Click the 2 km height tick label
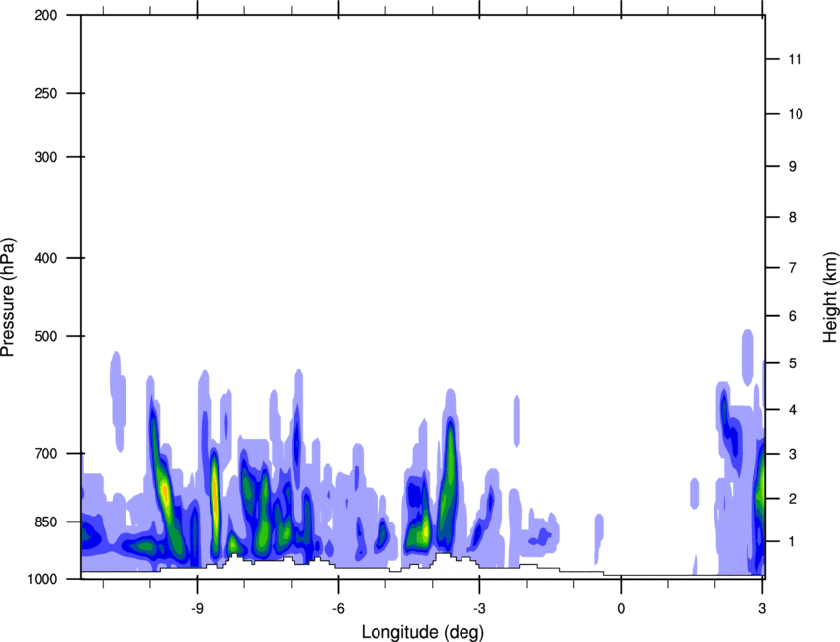This screenshot has height=642, width=840. click(x=793, y=499)
